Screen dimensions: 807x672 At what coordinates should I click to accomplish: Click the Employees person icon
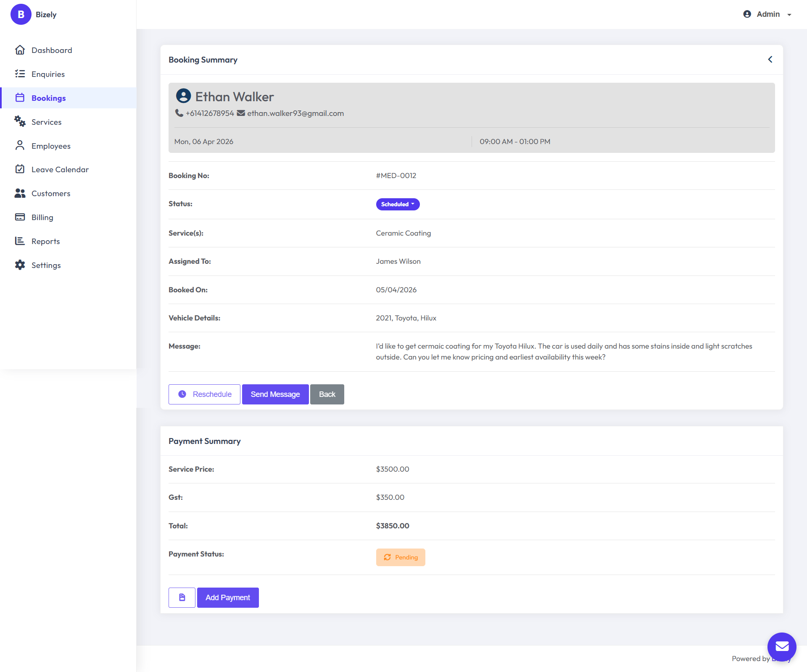point(20,145)
